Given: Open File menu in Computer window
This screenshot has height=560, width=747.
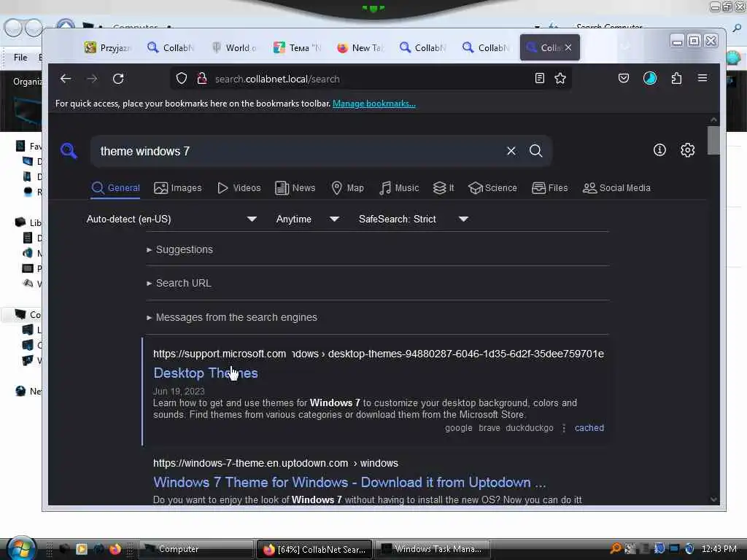Looking at the screenshot, I should [x=20, y=58].
